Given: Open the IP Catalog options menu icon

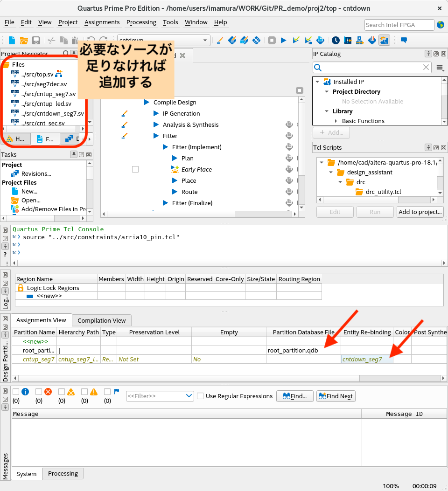Looking at the screenshot, I should point(440,67).
